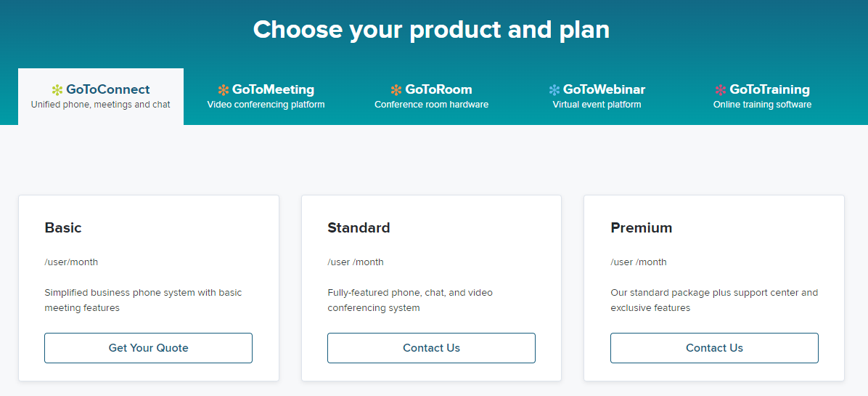Image resolution: width=868 pixels, height=396 pixels.
Task: Click the Premium plan heading
Action: tap(641, 228)
